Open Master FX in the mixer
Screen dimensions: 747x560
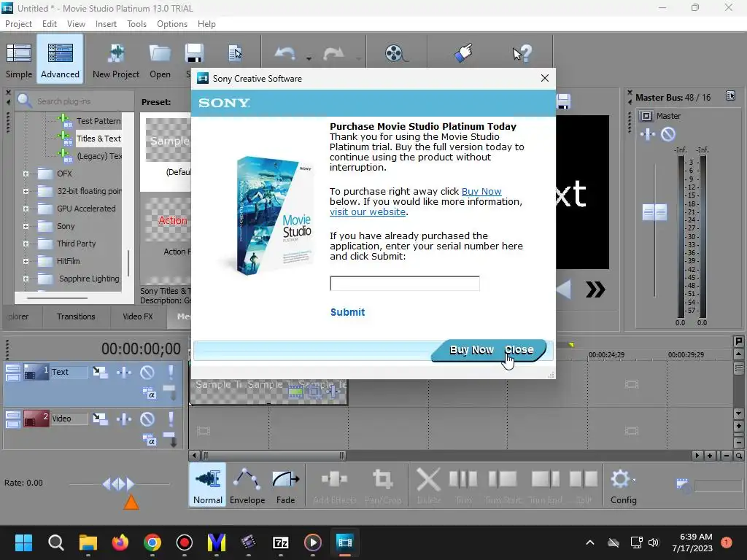(x=648, y=134)
